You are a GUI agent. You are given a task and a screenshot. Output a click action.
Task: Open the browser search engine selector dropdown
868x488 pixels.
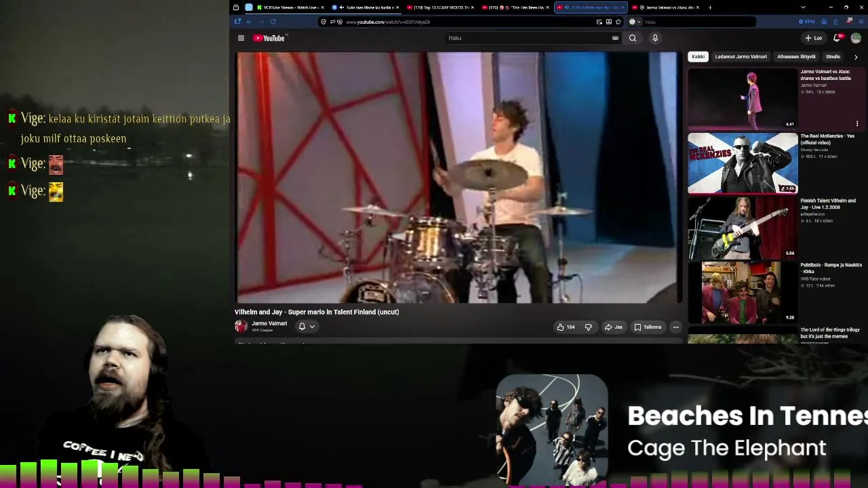(635, 22)
